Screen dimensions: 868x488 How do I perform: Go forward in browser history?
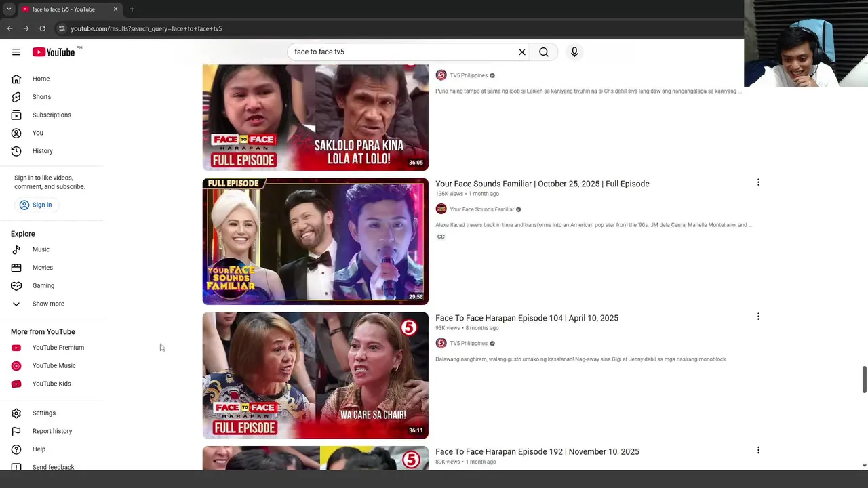coord(26,28)
